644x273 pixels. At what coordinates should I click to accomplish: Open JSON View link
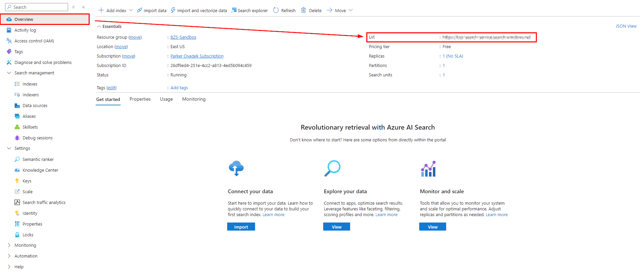(626, 26)
